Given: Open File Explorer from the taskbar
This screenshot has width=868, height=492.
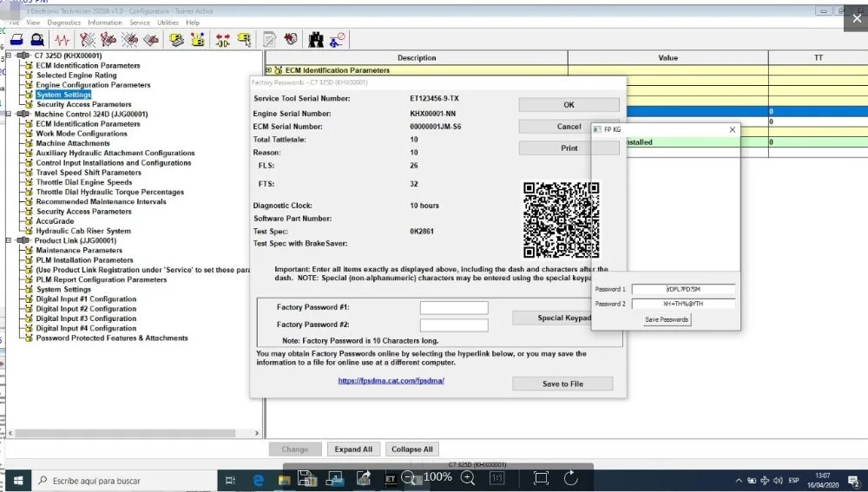Looking at the screenshot, I should (x=285, y=481).
